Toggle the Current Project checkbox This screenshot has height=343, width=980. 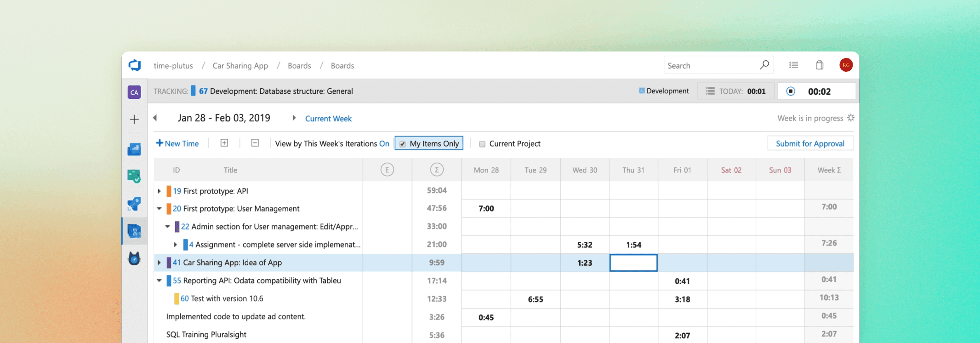pyautogui.click(x=482, y=144)
